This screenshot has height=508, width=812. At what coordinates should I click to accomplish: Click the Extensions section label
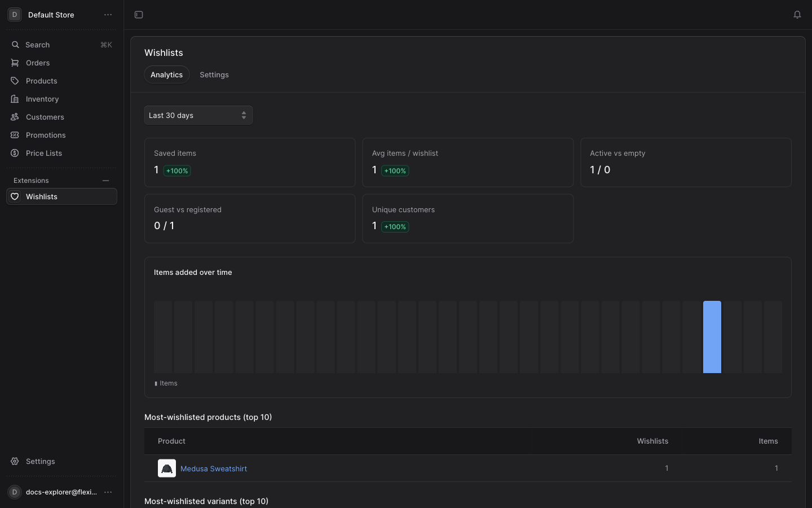[31, 181]
